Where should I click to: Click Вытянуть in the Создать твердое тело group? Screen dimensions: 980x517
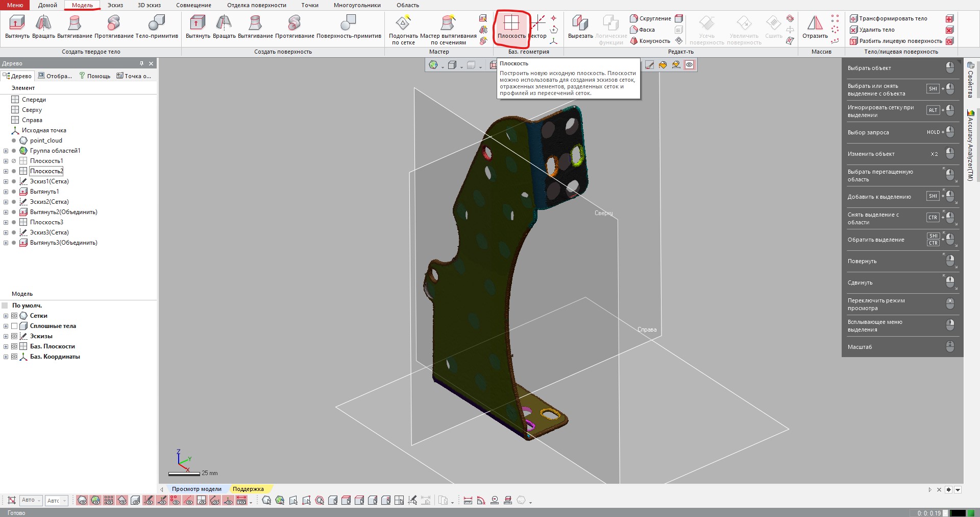17,27
